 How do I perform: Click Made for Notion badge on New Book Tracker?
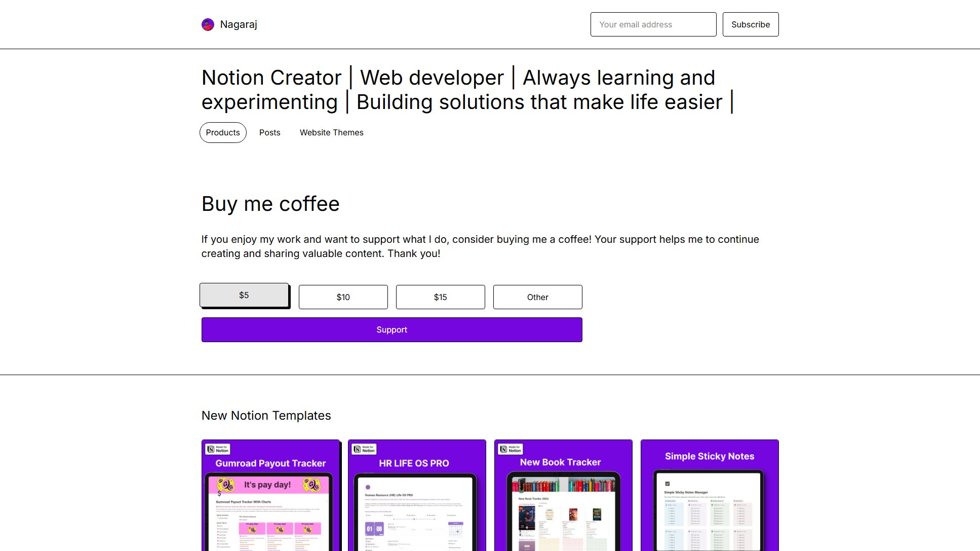click(x=511, y=449)
